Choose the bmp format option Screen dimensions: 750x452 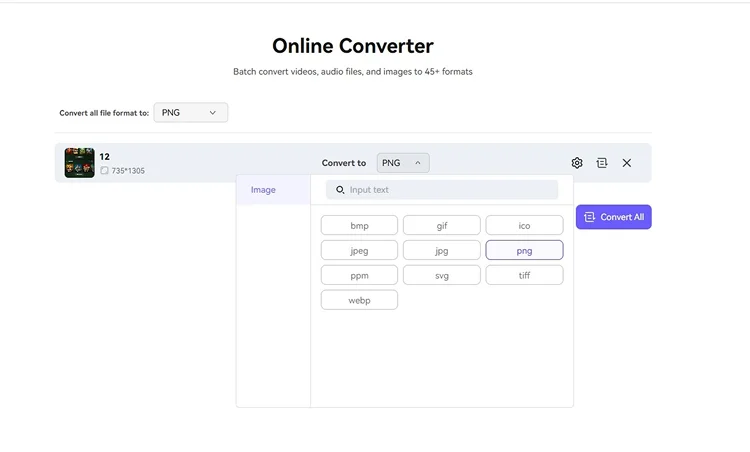(x=359, y=226)
